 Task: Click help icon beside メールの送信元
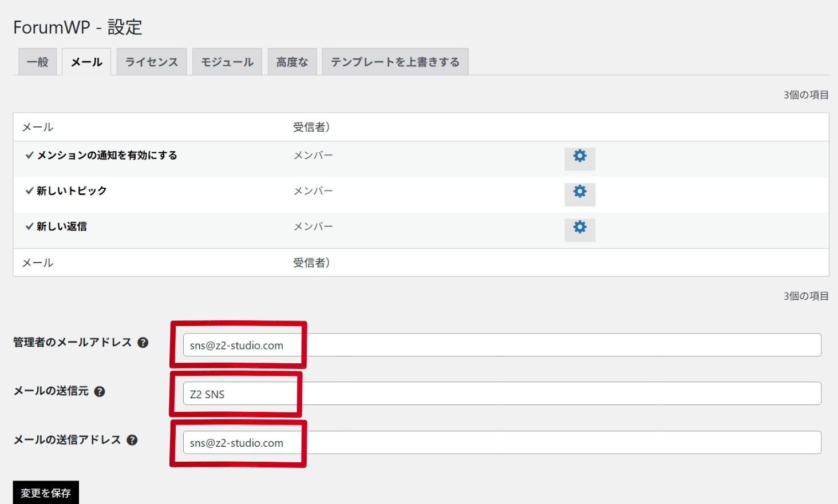tap(100, 392)
